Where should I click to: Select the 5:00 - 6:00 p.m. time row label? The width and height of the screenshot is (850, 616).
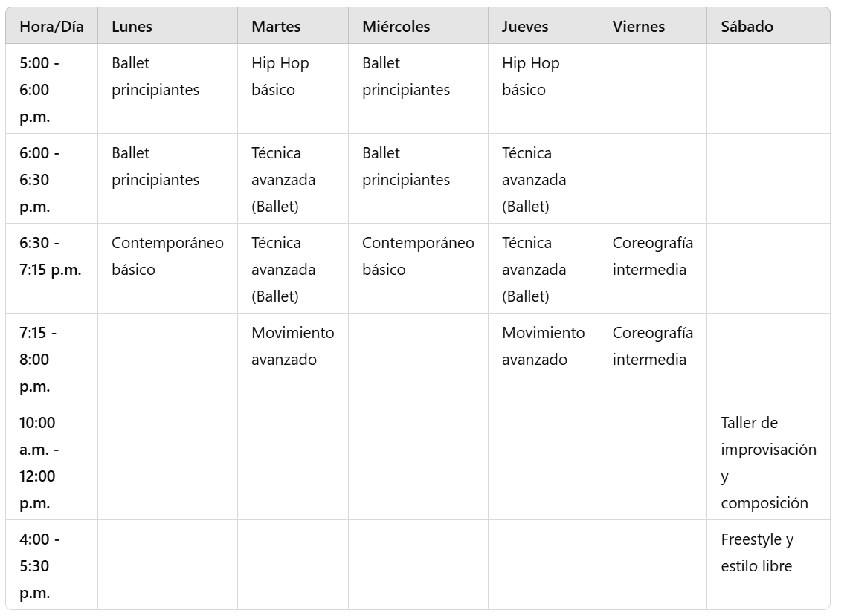(51, 89)
